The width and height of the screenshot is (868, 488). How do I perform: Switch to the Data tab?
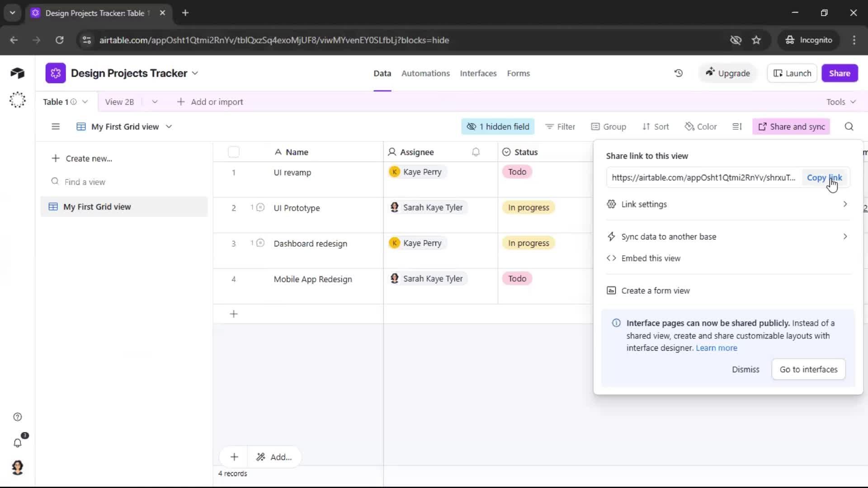[x=382, y=73]
